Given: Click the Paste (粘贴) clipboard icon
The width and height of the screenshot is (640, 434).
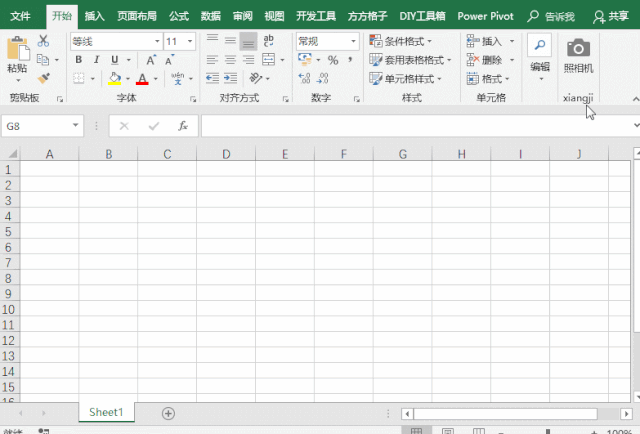Looking at the screenshot, I should [x=17, y=50].
